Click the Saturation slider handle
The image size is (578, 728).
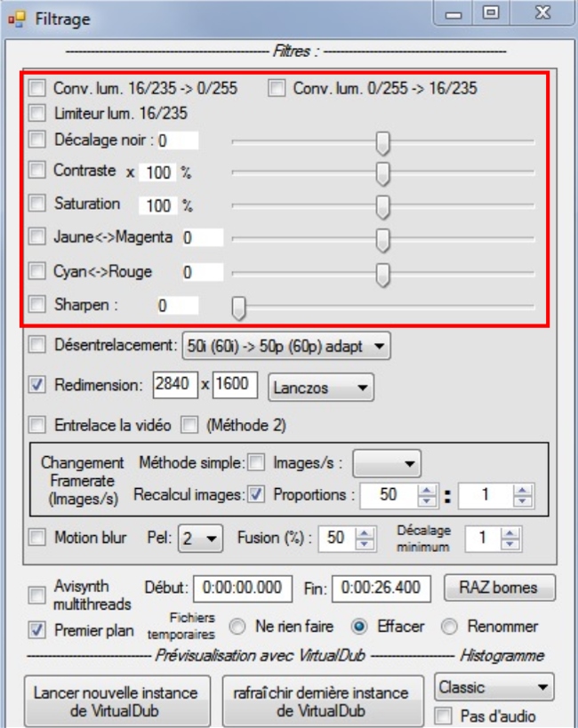pyautogui.click(x=383, y=207)
